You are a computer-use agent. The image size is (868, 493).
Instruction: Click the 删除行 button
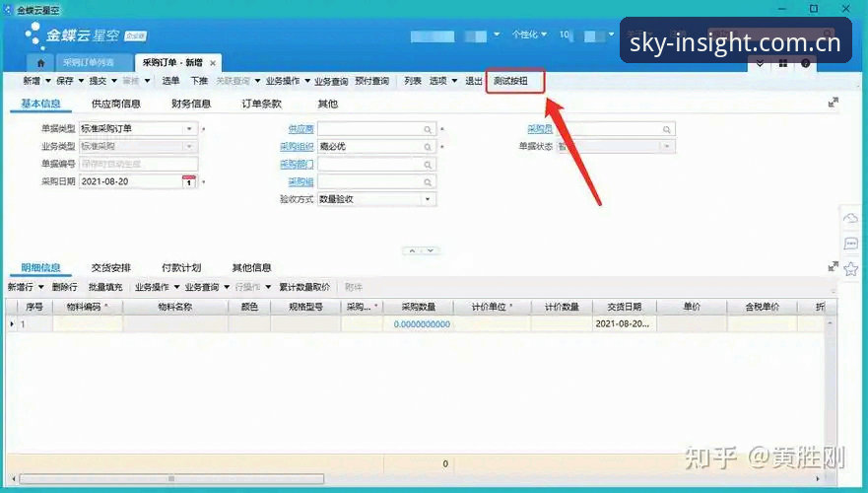click(64, 287)
